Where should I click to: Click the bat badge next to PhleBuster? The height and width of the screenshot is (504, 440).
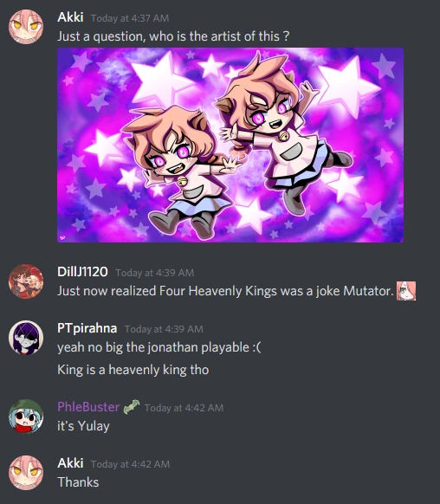132,407
